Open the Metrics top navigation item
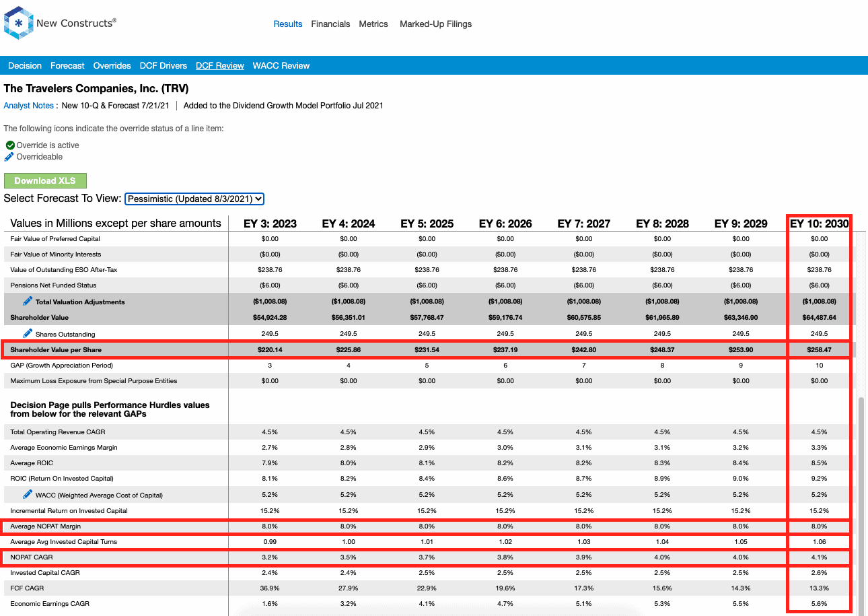The image size is (868, 616). (x=373, y=24)
